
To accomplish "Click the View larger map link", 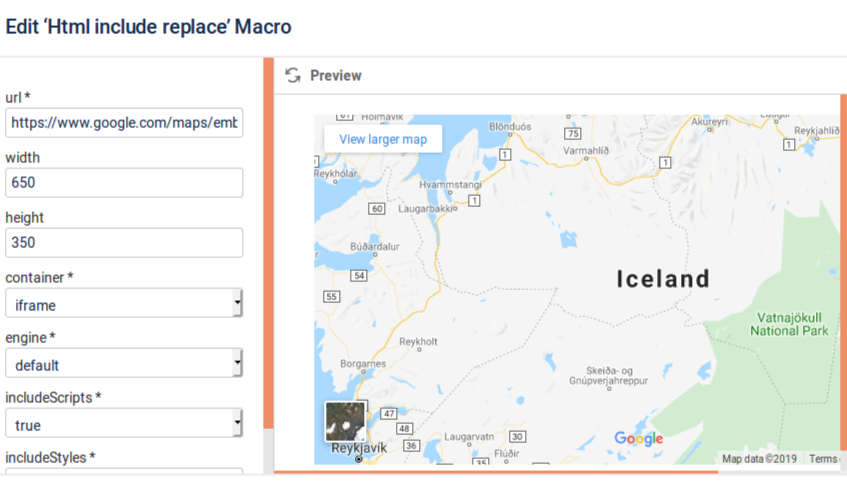I will (x=383, y=139).
